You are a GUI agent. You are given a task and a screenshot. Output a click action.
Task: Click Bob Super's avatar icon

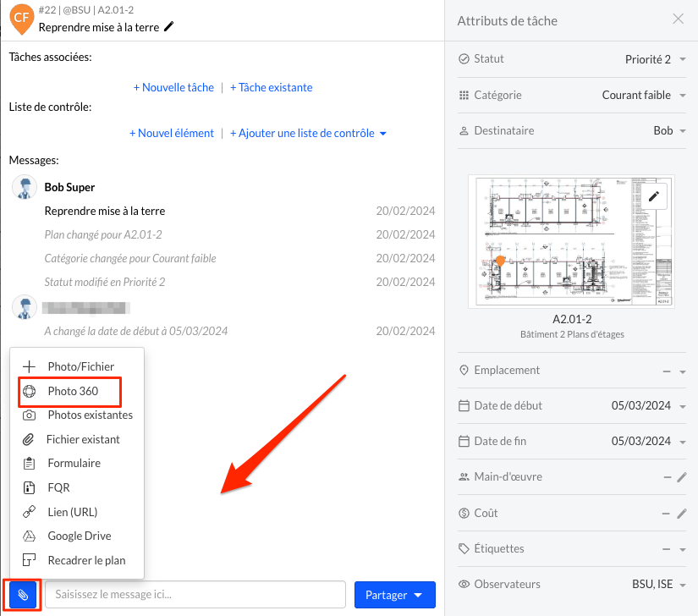click(25, 188)
